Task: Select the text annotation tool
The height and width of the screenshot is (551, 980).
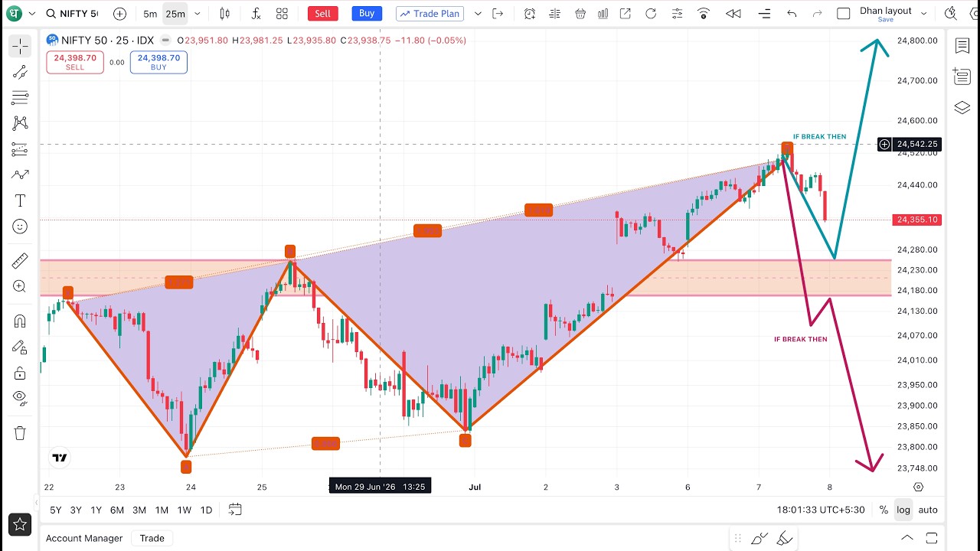Action: coord(20,201)
